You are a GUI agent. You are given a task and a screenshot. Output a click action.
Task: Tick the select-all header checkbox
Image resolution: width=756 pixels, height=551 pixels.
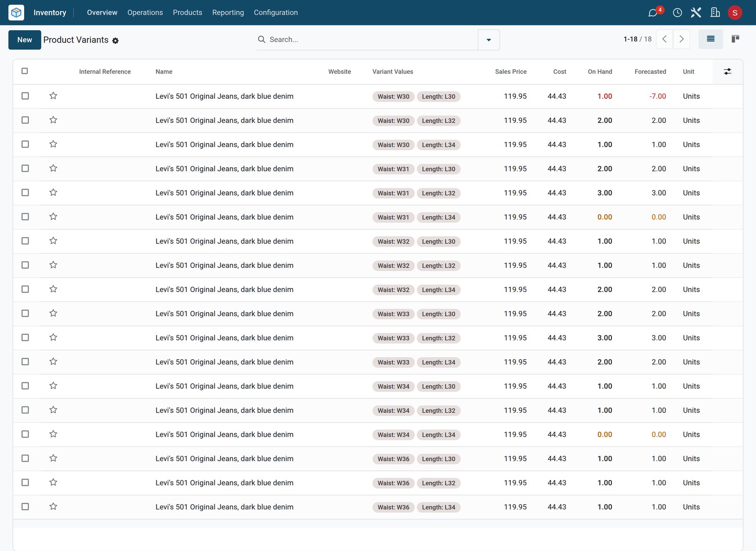pyautogui.click(x=25, y=71)
